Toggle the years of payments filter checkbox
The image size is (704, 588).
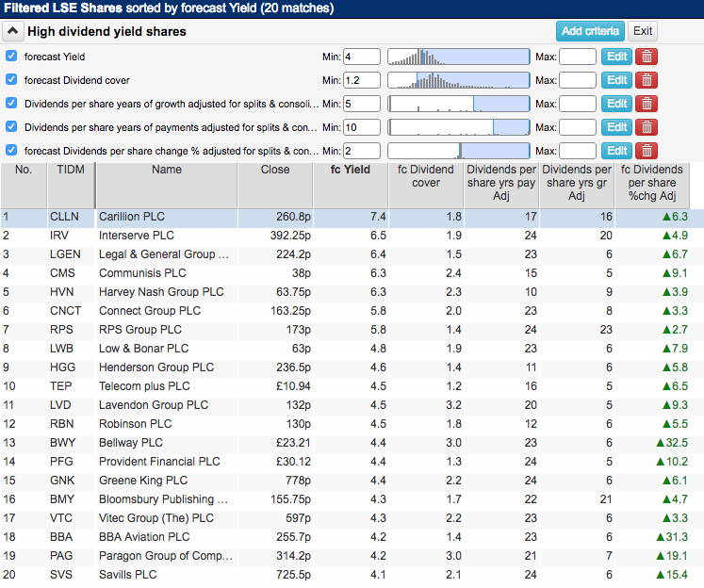click(11, 126)
